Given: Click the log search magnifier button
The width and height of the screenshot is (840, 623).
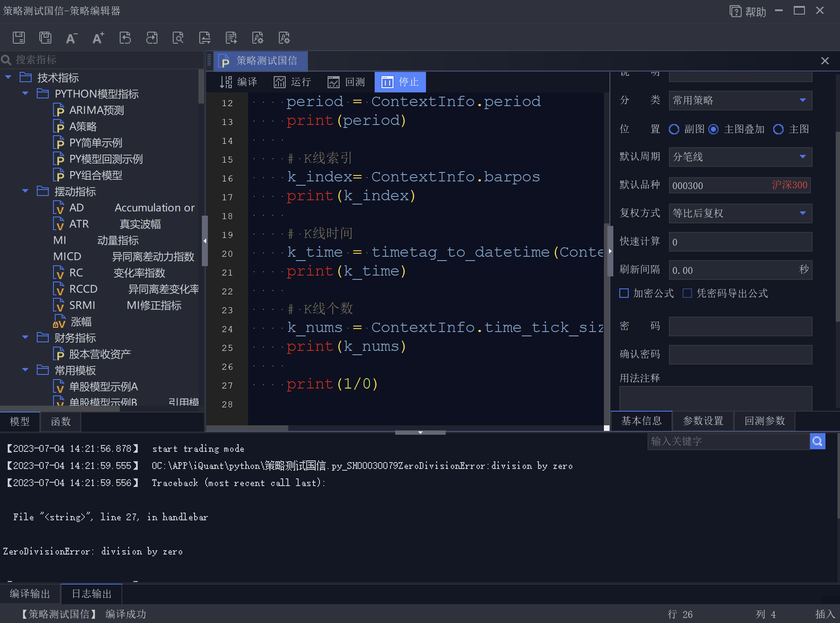Looking at the screenshot, I should (x=817, y=441).
